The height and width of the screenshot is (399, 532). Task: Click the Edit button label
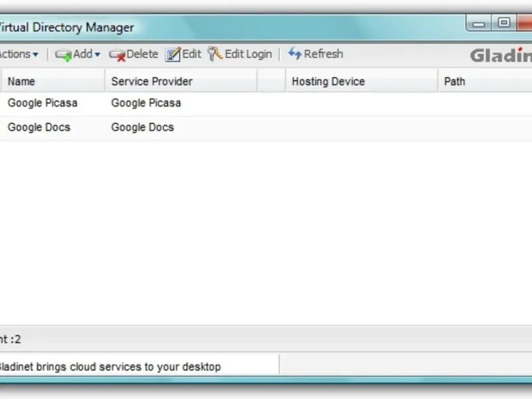click(192, 54)
